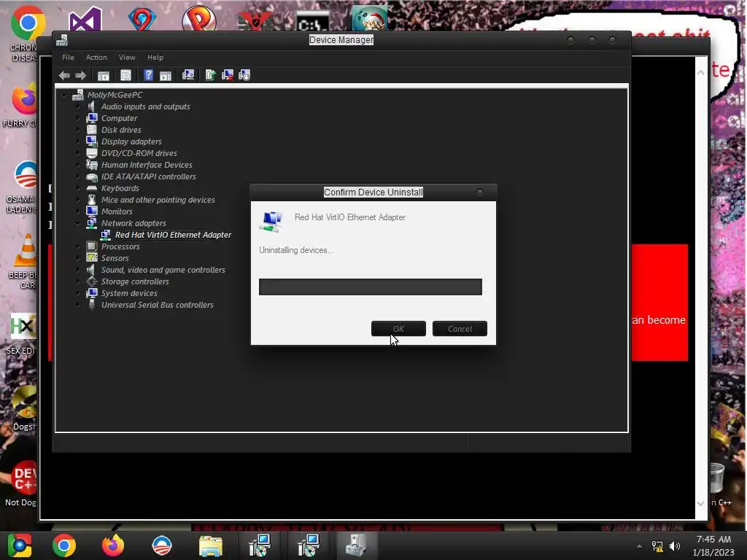Collapse the Network adapters category
Screen dimensions: 747x560
[77, 223]
